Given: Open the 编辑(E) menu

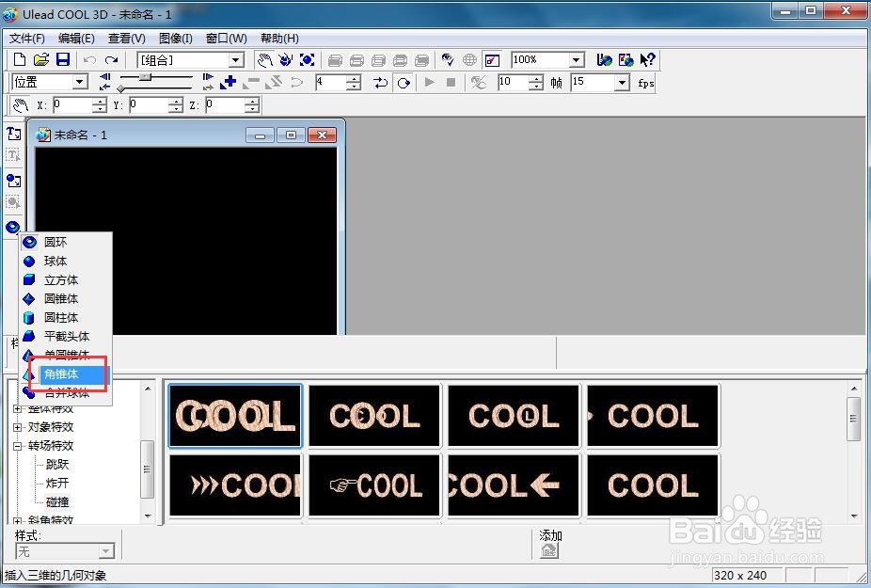Looking at the screenshot, I should 76,39.
